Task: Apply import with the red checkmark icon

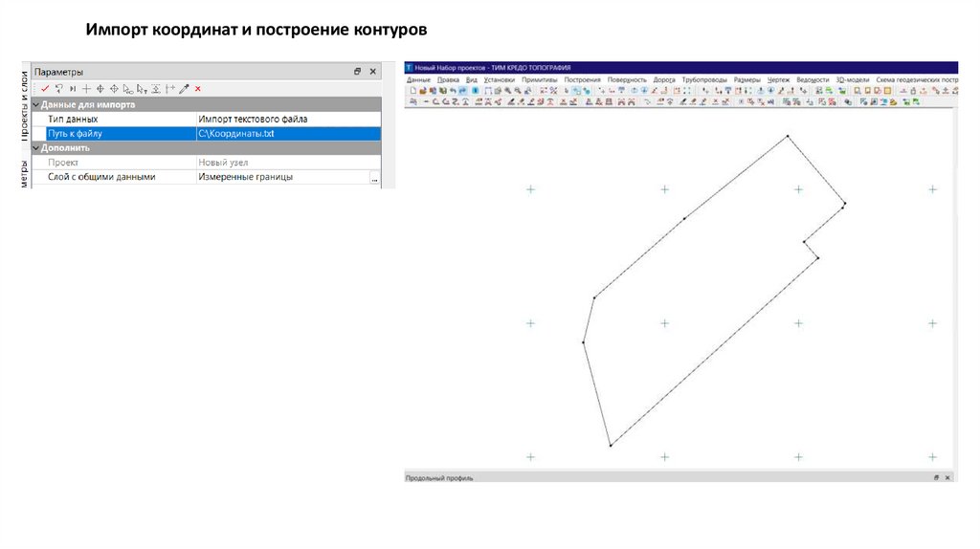Action: coord(45,89)
